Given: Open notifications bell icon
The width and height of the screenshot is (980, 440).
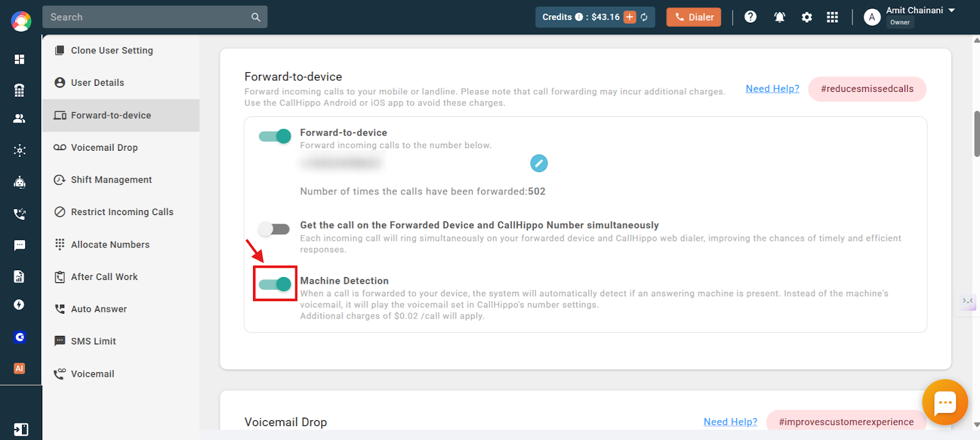Looking at the screenshot, I should pos(779,17).
